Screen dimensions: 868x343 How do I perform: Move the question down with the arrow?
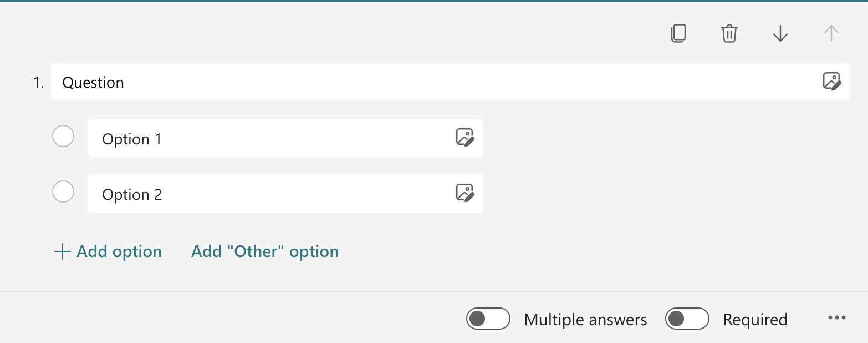(780, 34)
